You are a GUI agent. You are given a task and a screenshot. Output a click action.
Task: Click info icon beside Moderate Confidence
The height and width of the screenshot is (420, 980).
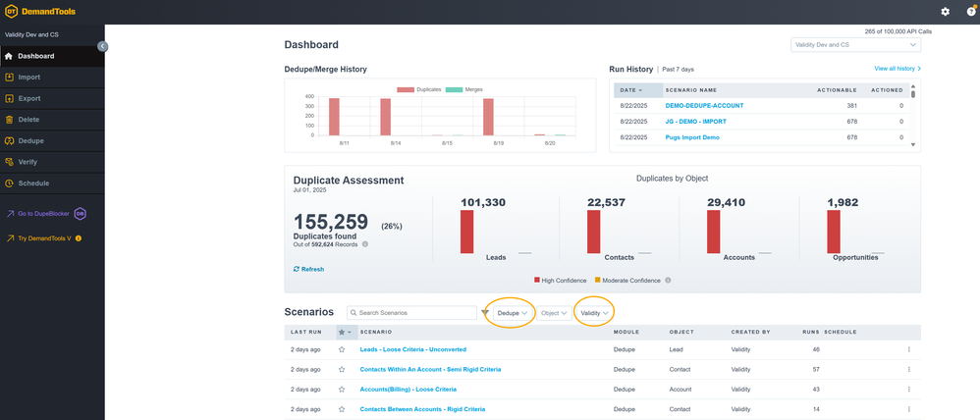pos(668,281)
